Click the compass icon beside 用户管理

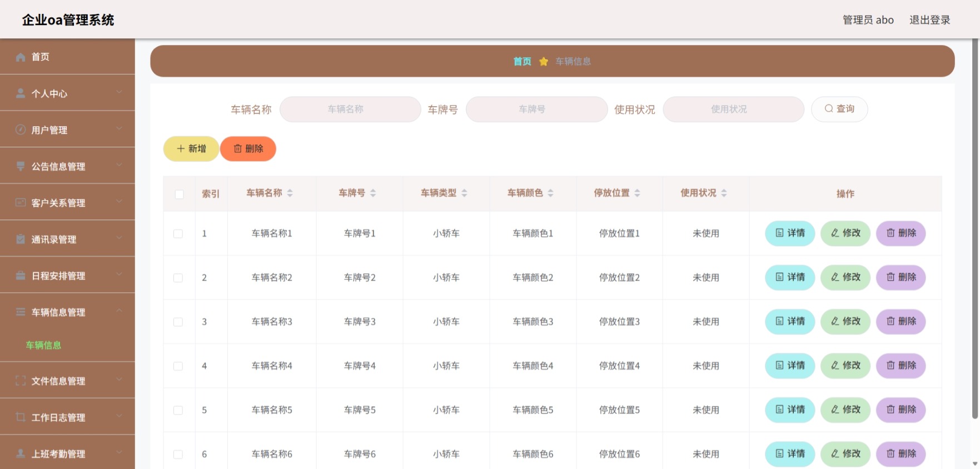tap(21, 129)
